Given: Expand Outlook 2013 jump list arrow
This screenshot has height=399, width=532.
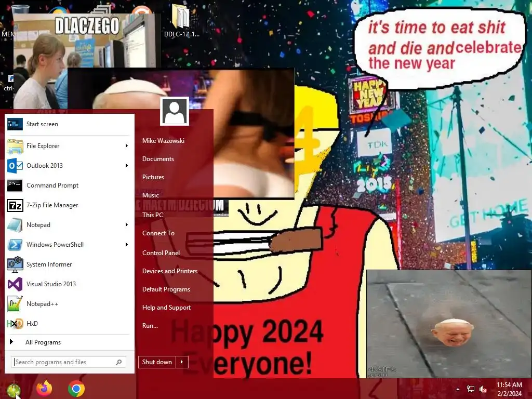Looking at the screenshot, I should [x=127, y=166].
